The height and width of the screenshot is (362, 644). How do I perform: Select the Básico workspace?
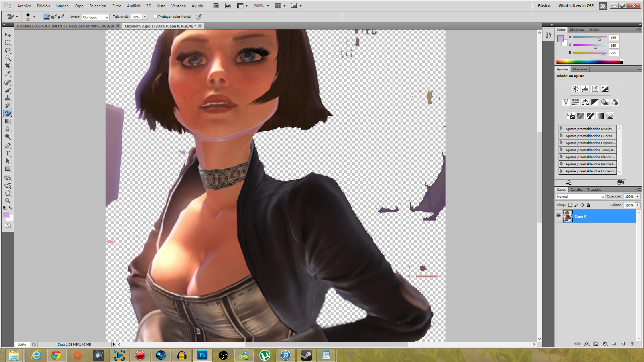544,6
